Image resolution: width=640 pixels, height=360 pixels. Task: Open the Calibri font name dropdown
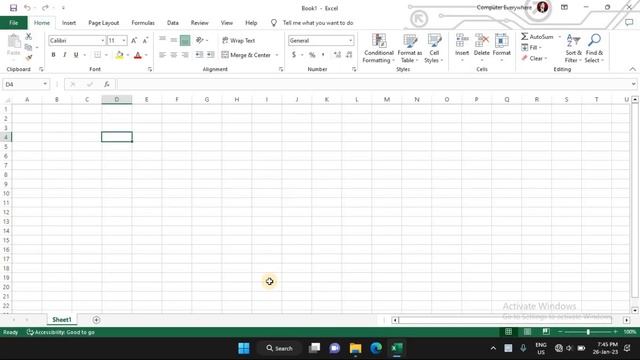point(102,40)
